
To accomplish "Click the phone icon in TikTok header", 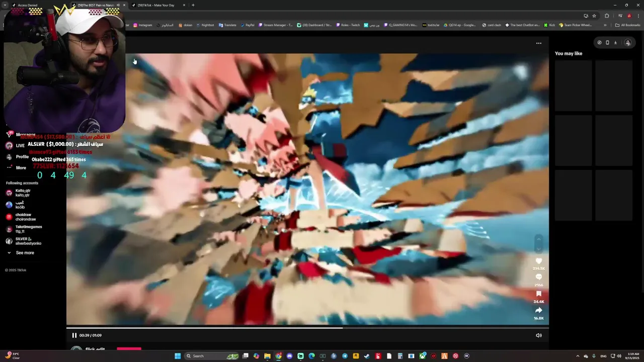I will pos(607,43).
